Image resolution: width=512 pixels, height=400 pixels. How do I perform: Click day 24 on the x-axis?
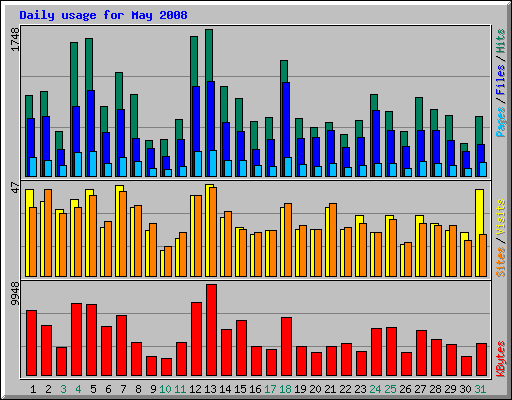pos(375,389)
